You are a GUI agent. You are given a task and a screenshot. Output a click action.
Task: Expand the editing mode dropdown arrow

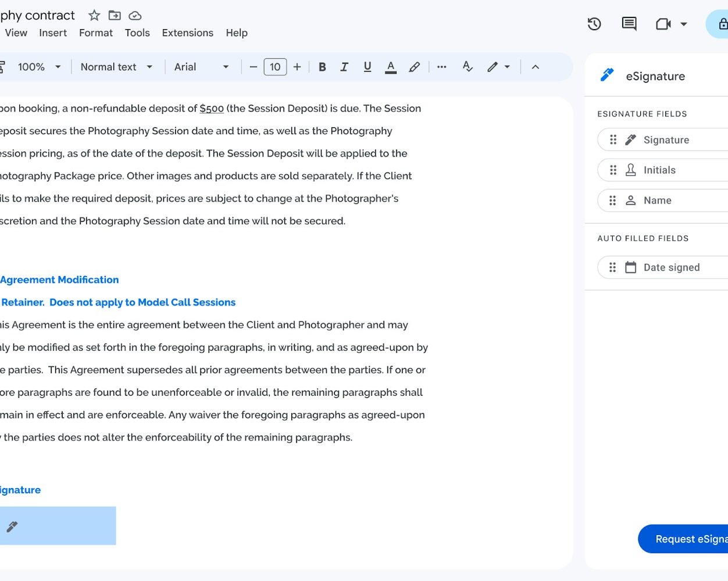(507, 67)
